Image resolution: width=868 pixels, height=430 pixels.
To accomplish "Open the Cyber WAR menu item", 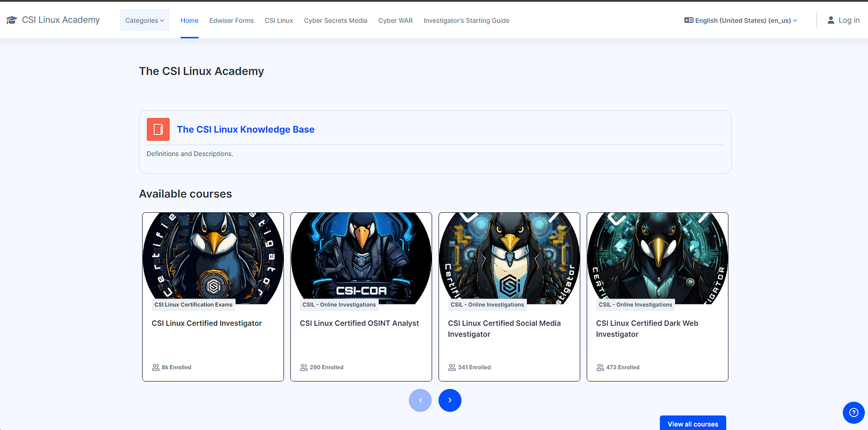I will 396,20.
